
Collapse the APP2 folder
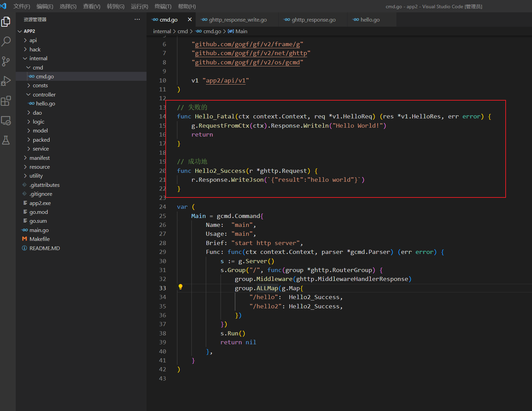click(x=20, y=31)
